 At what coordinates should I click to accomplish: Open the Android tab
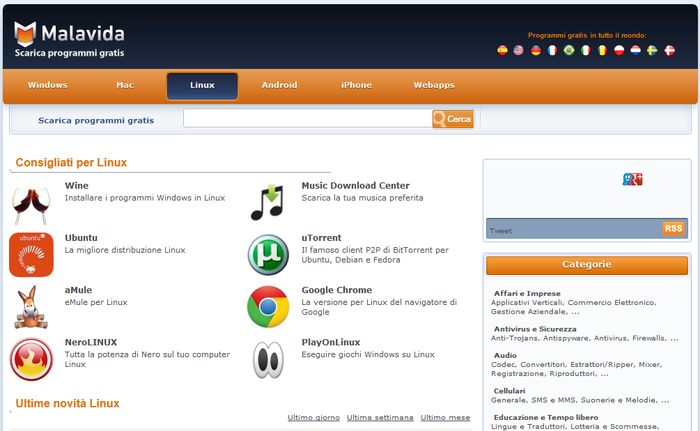point(279,85)
